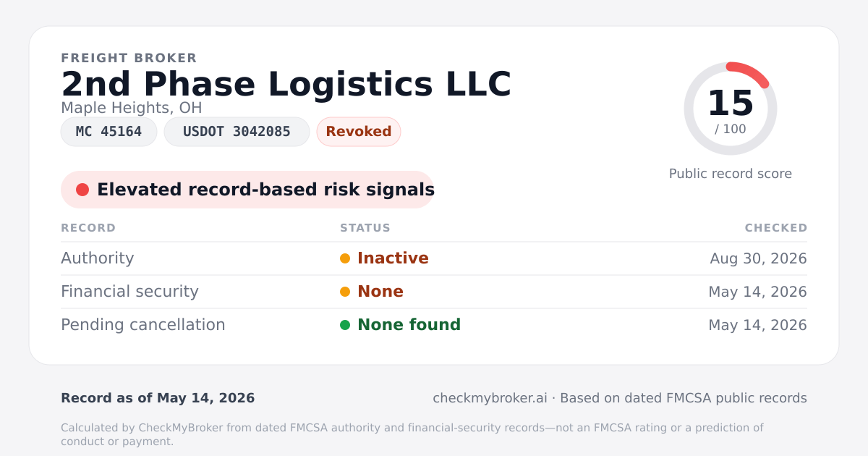Screen dimensions: 868x456
Task: Click the Public record score label
Action: click(x=731, y=174)
